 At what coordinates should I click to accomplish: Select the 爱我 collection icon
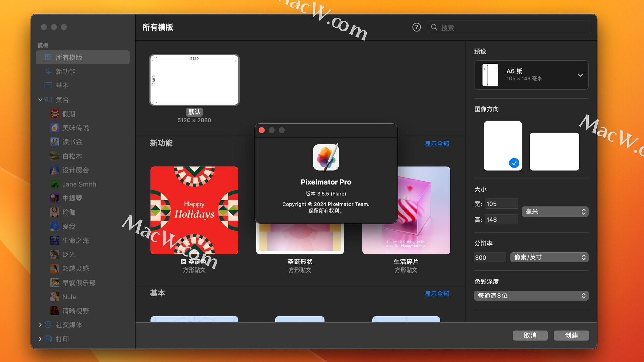coord(55,226)
